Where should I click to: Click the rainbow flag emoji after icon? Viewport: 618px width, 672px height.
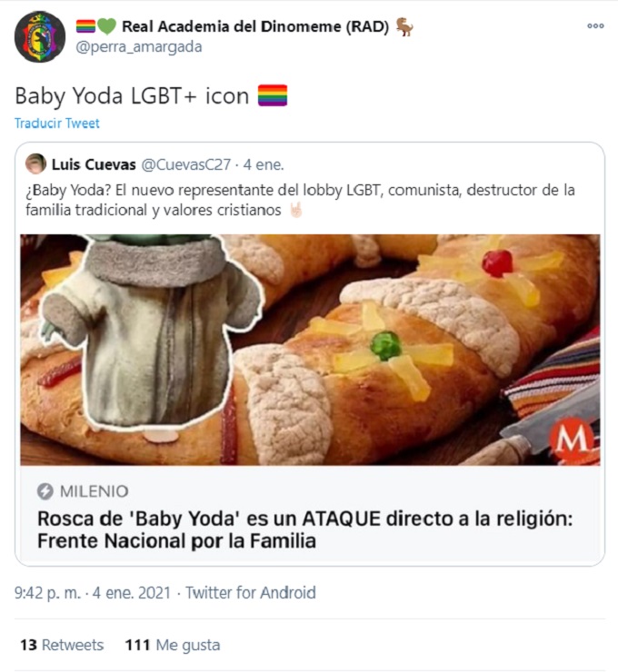[273, 95]
